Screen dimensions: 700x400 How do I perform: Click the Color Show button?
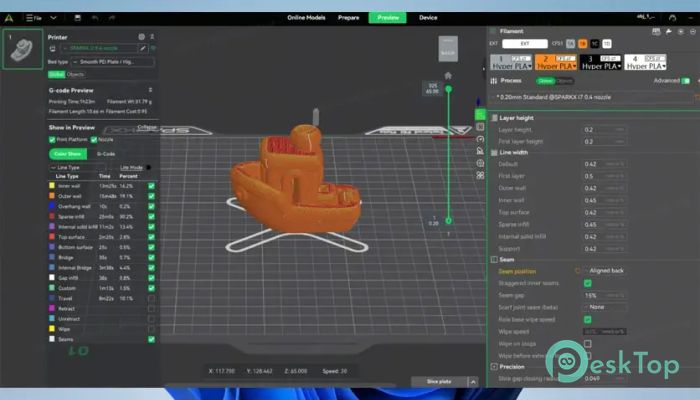pos(68,154)
